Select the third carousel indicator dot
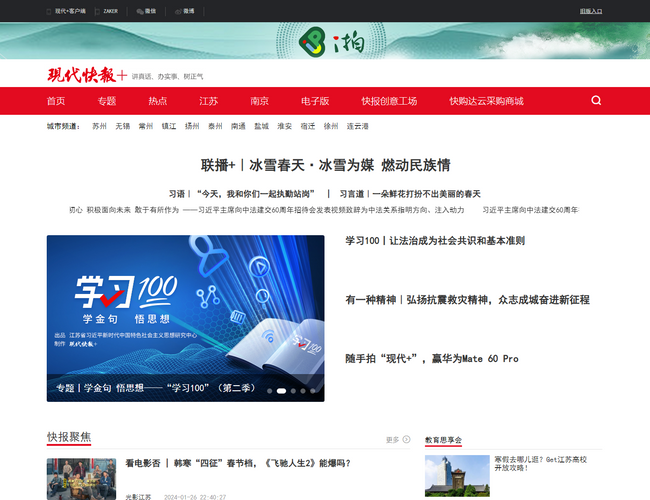Screen dimensions: 650x500 click(x=293, y=391)
